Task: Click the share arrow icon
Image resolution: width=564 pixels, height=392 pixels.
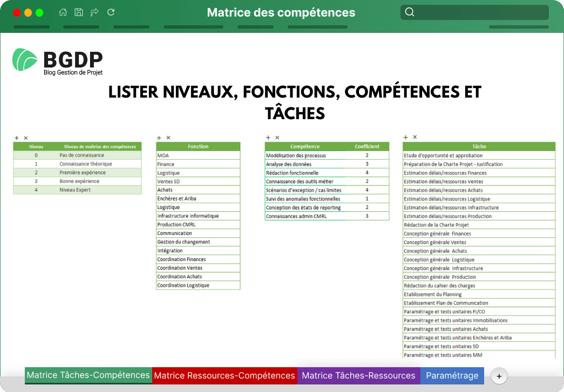Action: tap(94, 12)
